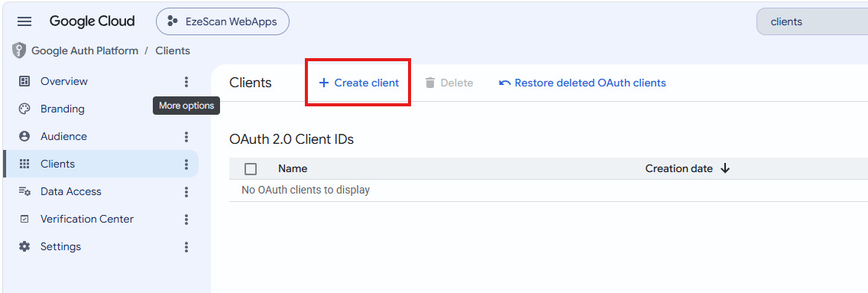Click the Google Auth Platform shield icon

pyautogui.click(x=19, y=51)
